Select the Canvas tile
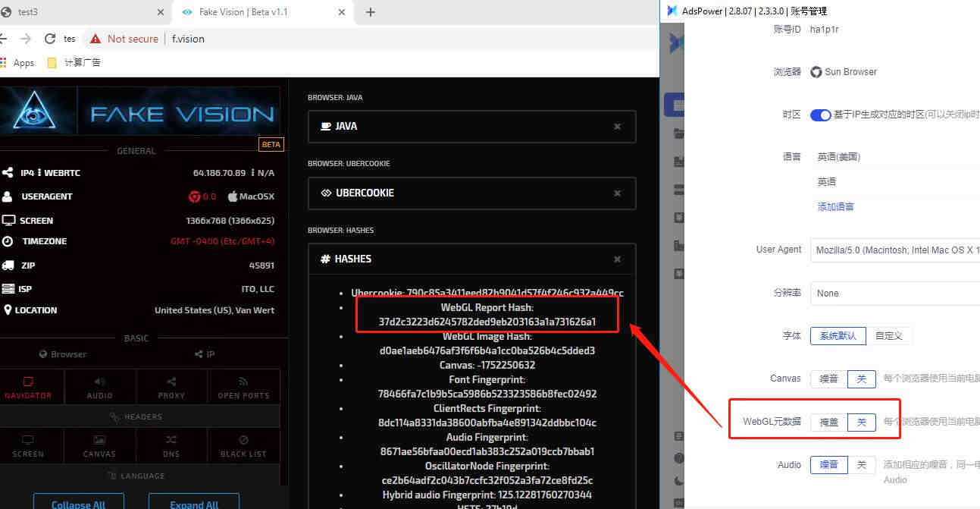This screenshot has width=980, height=509. point(99,445)
